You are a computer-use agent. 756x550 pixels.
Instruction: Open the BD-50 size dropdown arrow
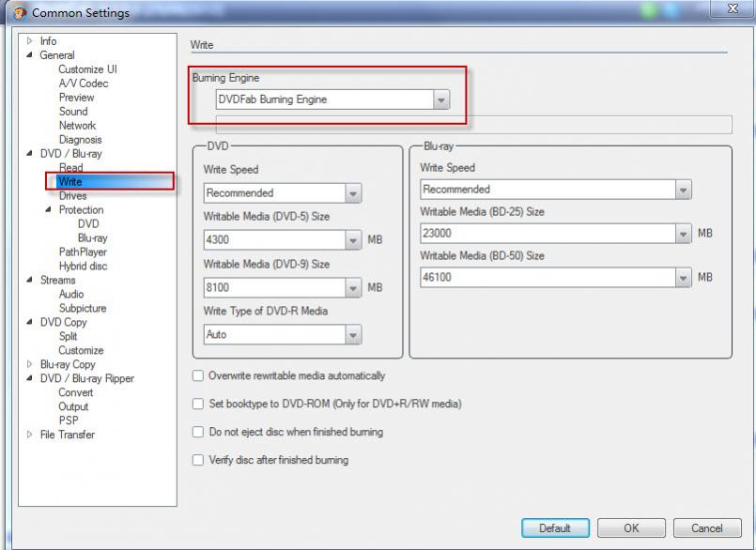click(683, 278)
